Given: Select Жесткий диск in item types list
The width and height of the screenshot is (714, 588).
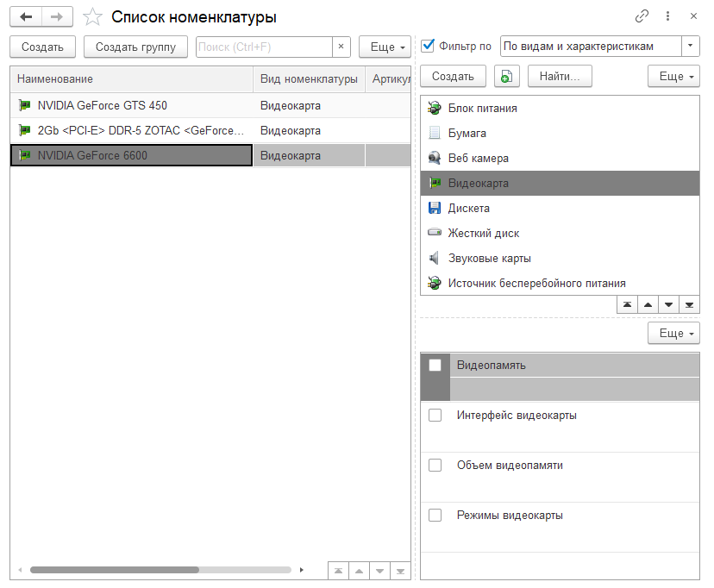Looking at the screenshot, I should tap(483, 234).
